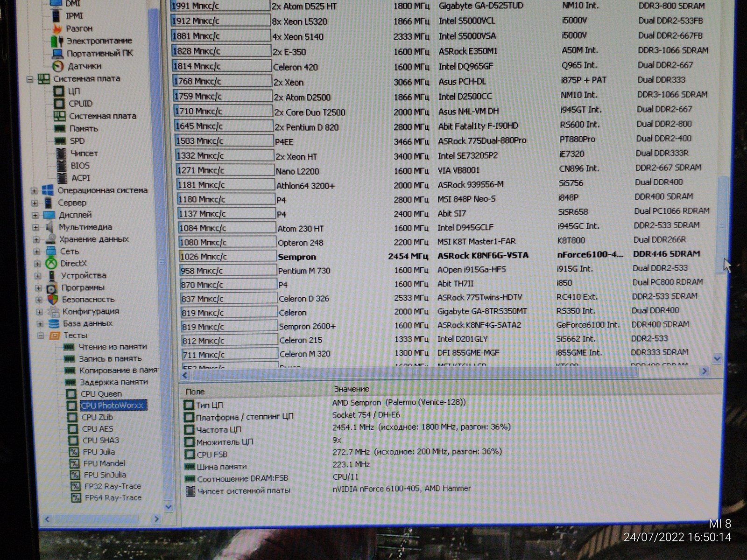Select the Opteron 248 result row
Image resolution: width=747 pixels, height=560 pixels.
(440, 242)
